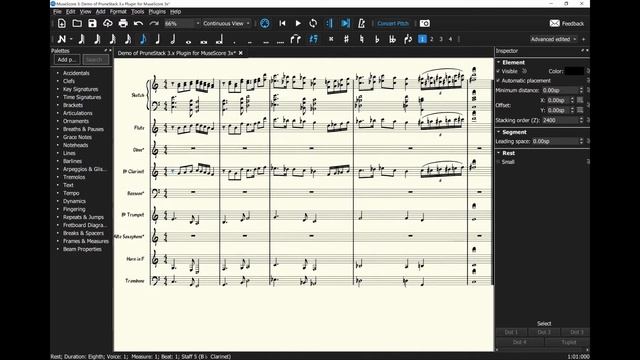Viewport: 640px width, 360px height.
Task: Rewind to start of score
Action: [x=282, y=23]
